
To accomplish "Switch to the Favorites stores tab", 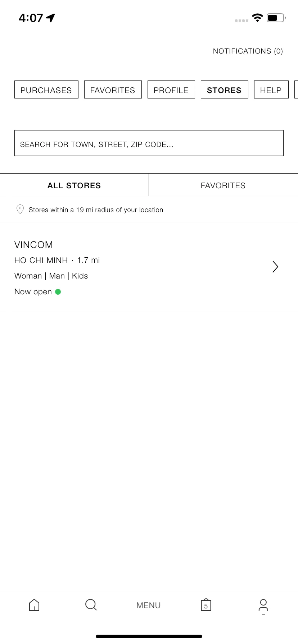I will 223,185.
